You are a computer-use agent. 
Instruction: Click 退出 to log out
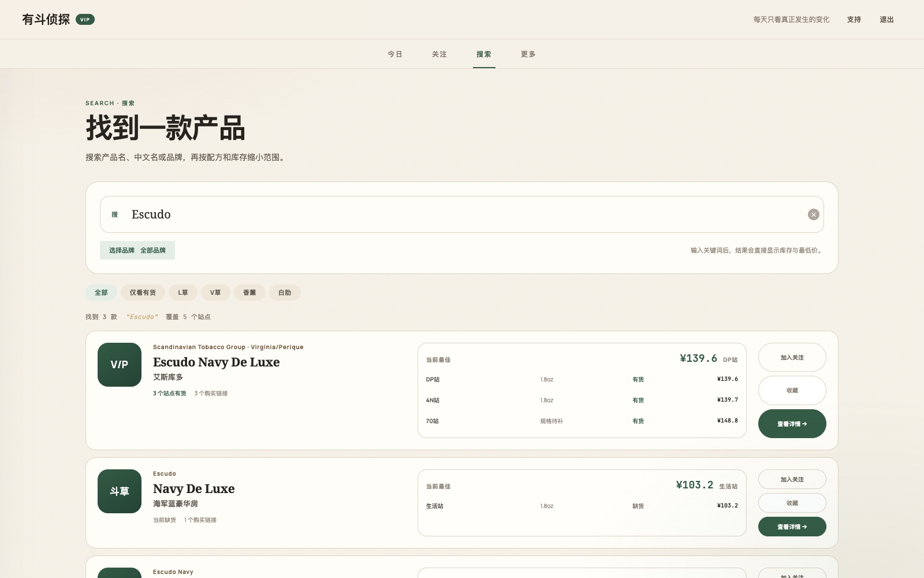[x=886, y=20]
